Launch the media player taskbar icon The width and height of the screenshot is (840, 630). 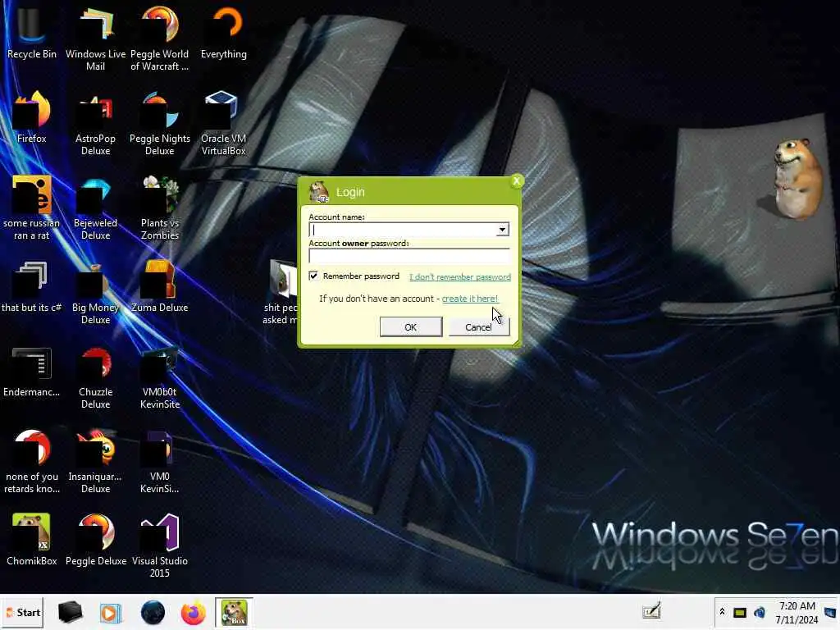click(x=111, y=613)
